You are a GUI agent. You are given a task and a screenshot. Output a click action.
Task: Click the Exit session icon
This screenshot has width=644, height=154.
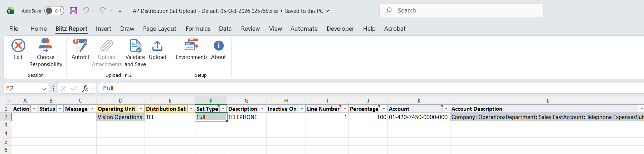pyautogui.click(x=18, y=46)
